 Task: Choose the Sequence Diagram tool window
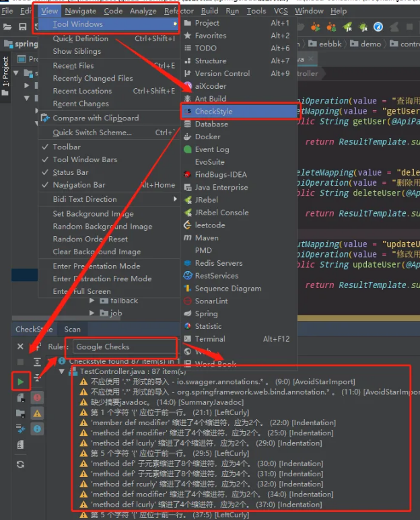[239, 288]
